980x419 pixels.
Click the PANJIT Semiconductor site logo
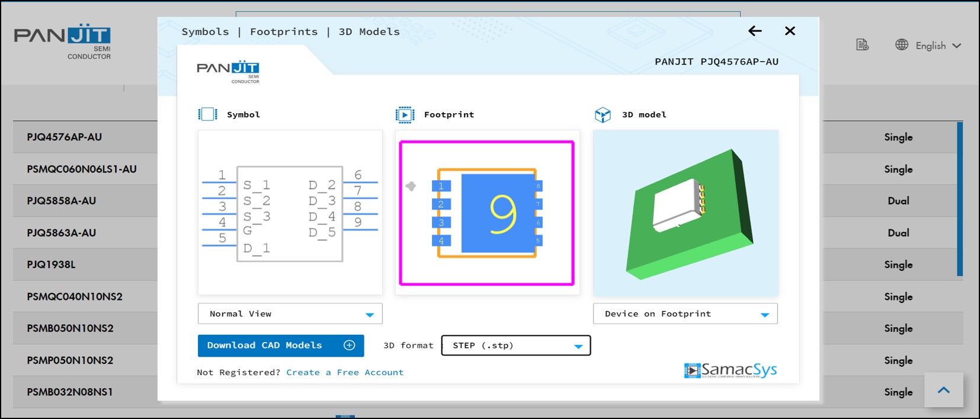pos(63,41)
